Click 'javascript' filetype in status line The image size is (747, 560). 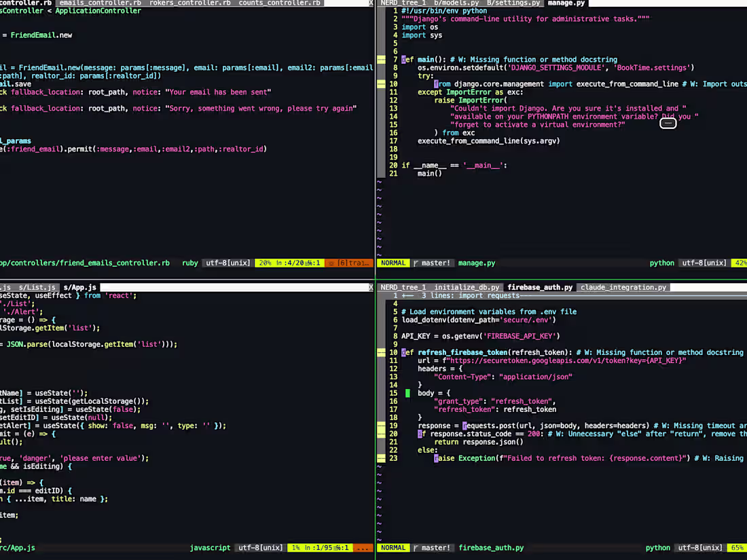[x=210, y=548]
